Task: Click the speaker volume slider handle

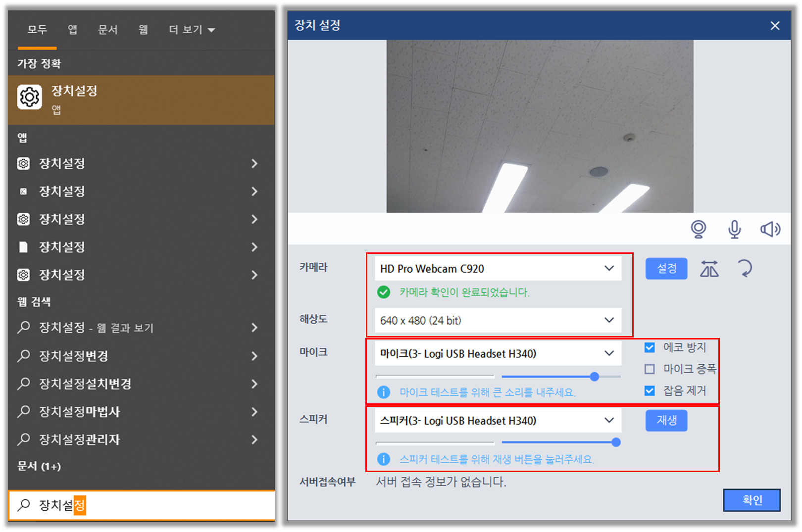Action: coord(616,442)
